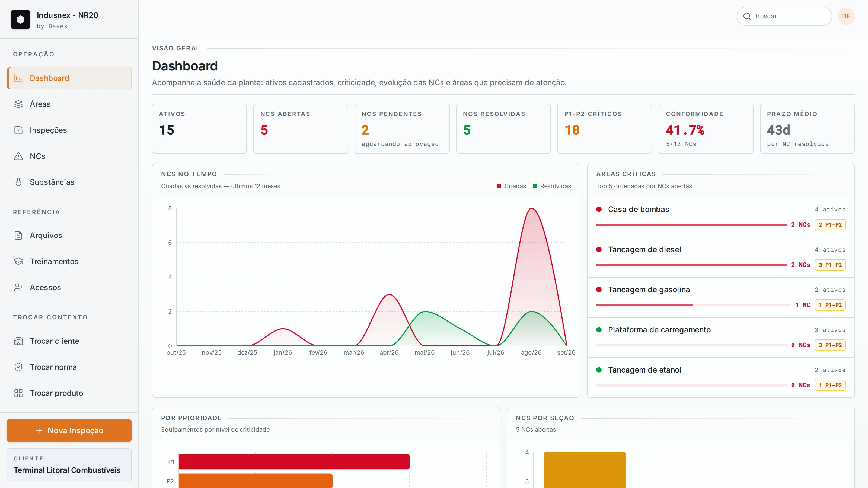Open the Substâncias section

pyautogui.click(x=69, y=182)
